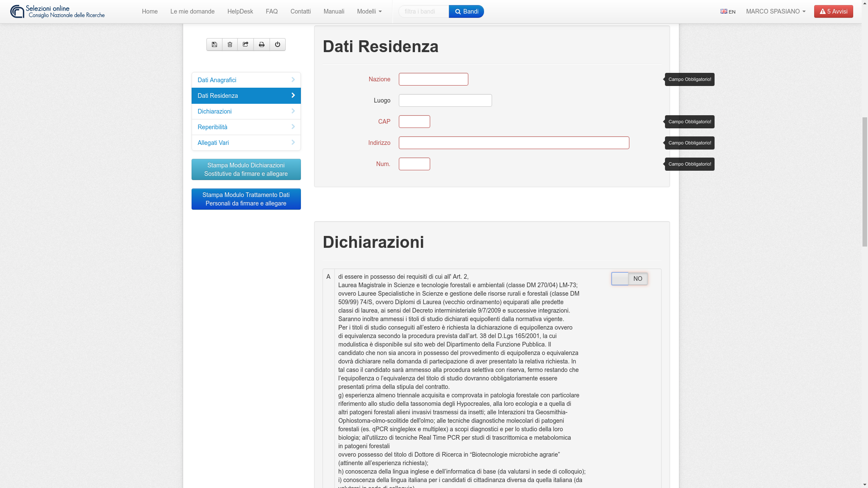868x488 pixels.
Task: Open the HelpDesk menu item
Action: 240,11
